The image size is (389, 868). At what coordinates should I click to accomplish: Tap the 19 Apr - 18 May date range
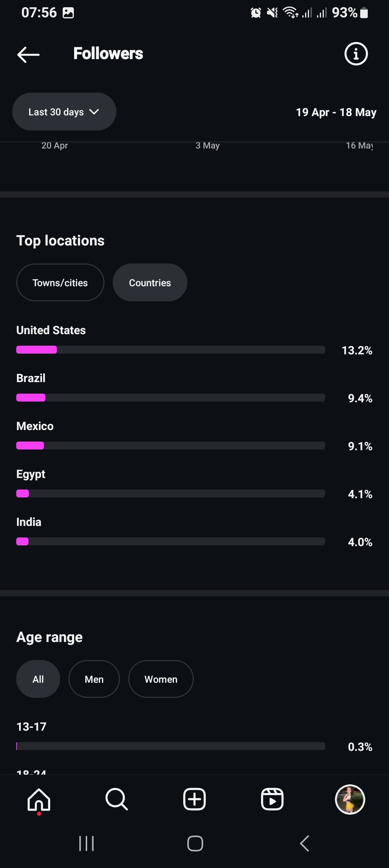click(336, 112)
